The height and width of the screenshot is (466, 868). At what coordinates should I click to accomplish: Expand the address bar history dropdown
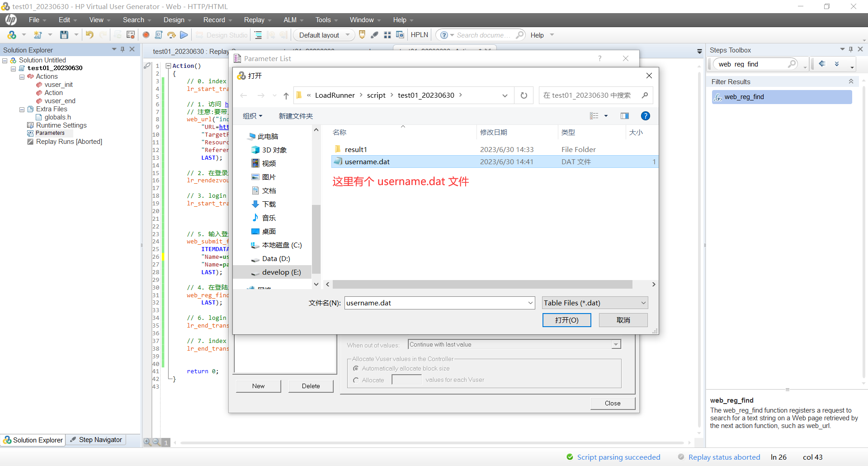pos(505,95)
